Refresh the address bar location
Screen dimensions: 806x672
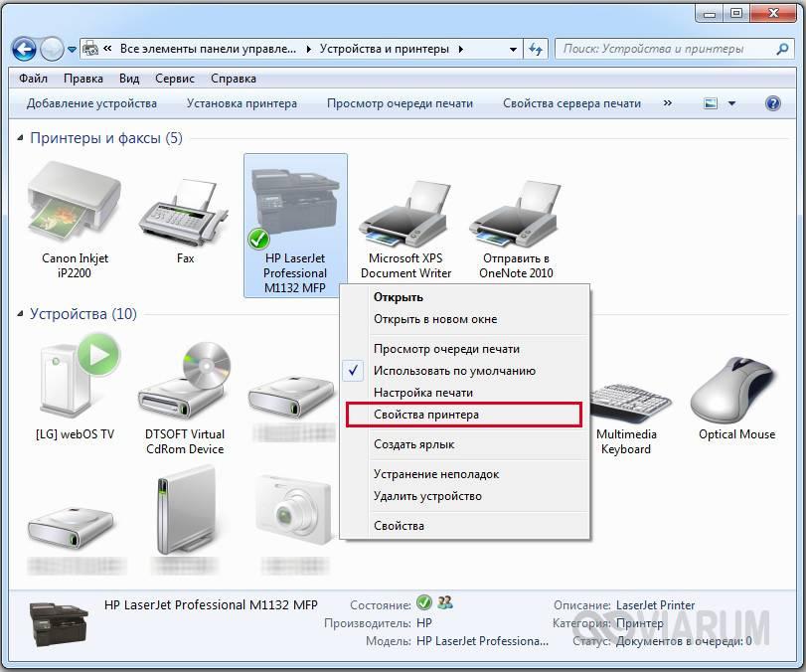point(536,50)
